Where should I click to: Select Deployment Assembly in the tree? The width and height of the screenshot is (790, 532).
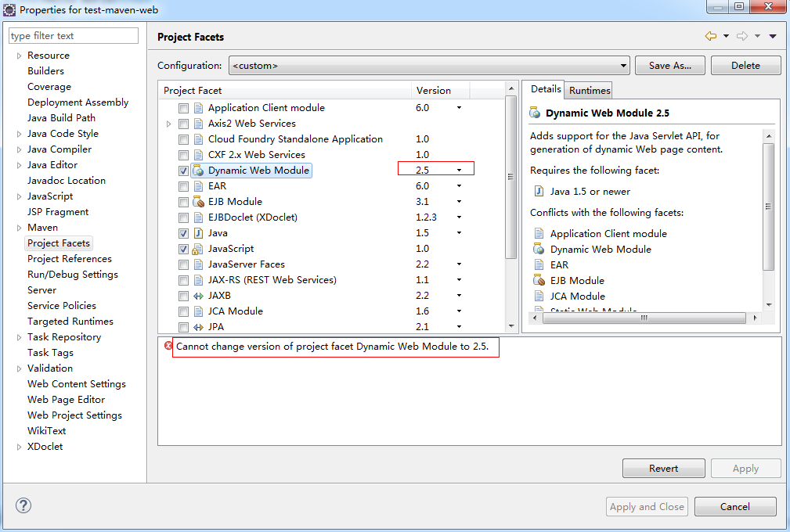(x=78, y=102)
